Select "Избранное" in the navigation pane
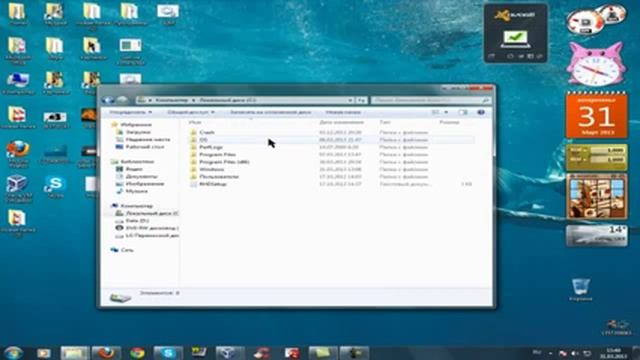This screenshot has width=640, height=360. 136,124
